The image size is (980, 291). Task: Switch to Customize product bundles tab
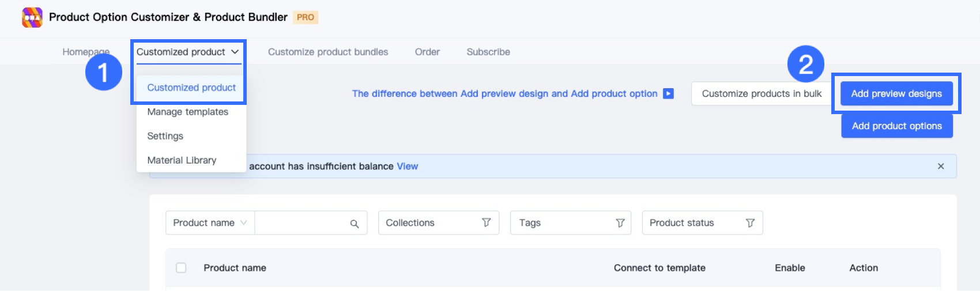point(328,52)
